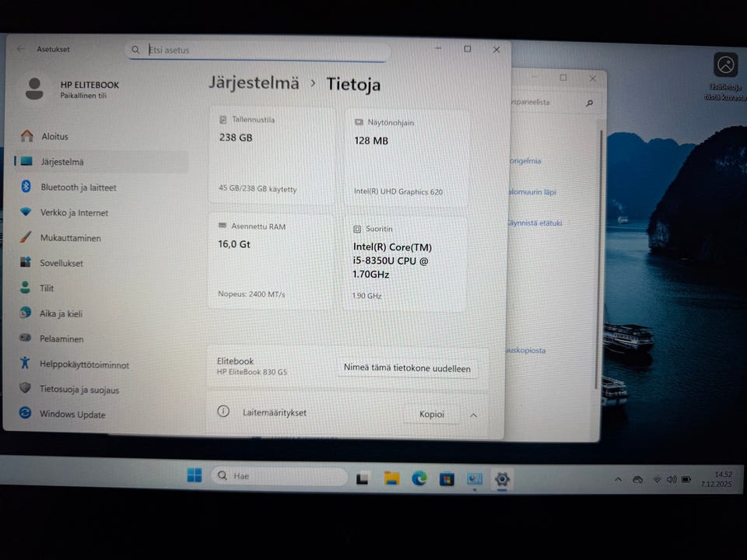Viewport: 747px width, 560px height.
Task: Select Järjestelmä in the settings sidebar
Action: click(100, 162)
